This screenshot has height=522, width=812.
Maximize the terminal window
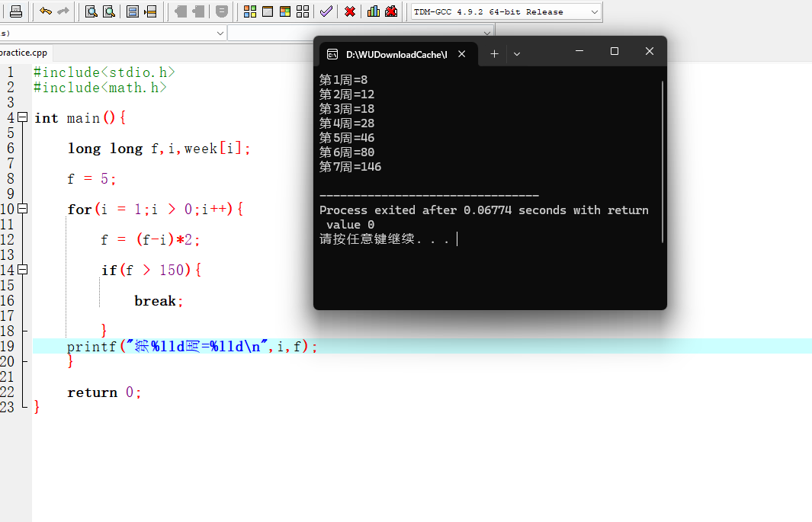pos(615,51)
